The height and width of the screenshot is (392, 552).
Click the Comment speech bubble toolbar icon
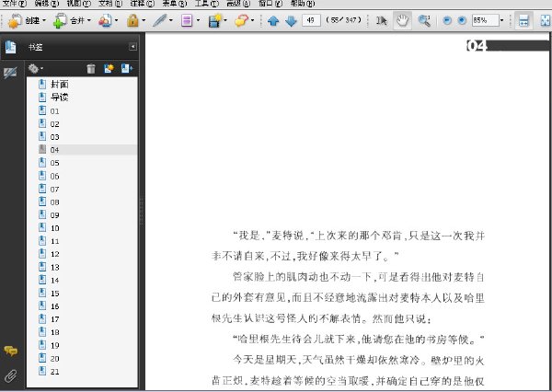point(241,21)
